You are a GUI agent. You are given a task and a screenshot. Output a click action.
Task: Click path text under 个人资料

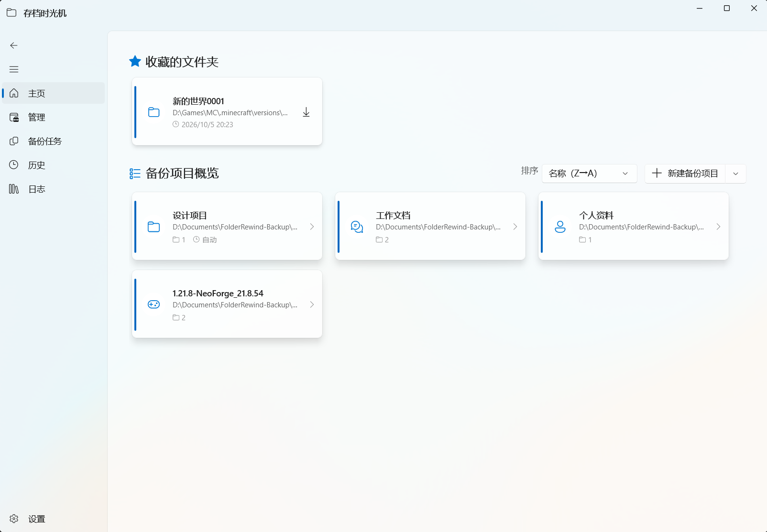(x=641, y=227)
